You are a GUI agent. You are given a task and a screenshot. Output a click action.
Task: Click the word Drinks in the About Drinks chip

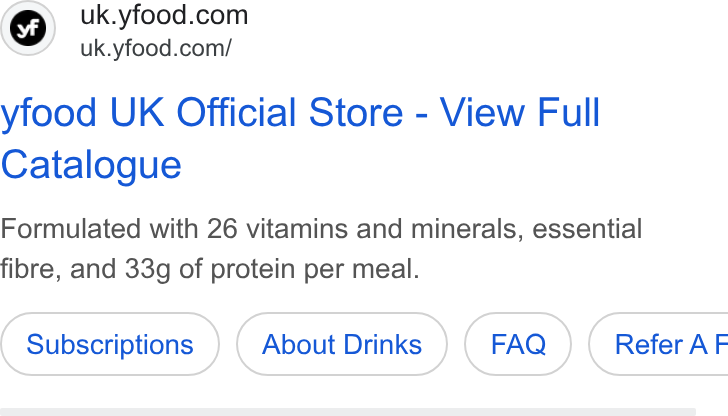coord(383,344)
